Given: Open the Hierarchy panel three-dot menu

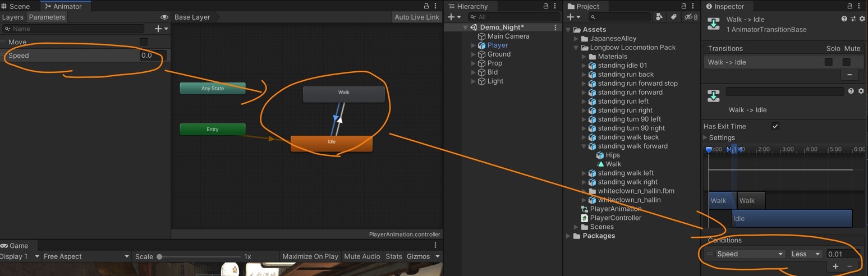Looking at the screenshot, I should (556, 6).
